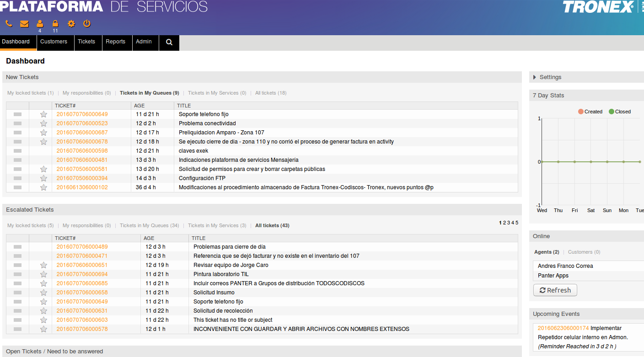This screenshot has width=644, height=357.
Task: Click priority flag of 'Problemas para cierre de día'
Action: point(18,247)
